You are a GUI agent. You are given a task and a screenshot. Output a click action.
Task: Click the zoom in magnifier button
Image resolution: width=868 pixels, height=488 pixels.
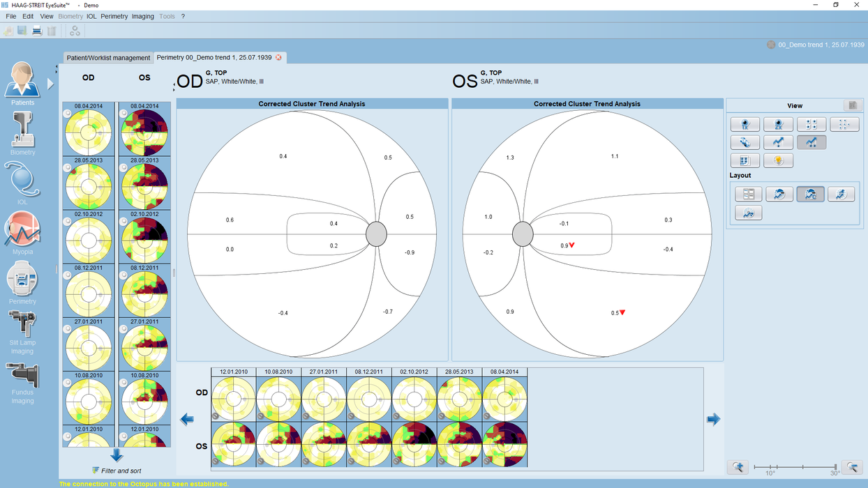[x=740, y=467]
